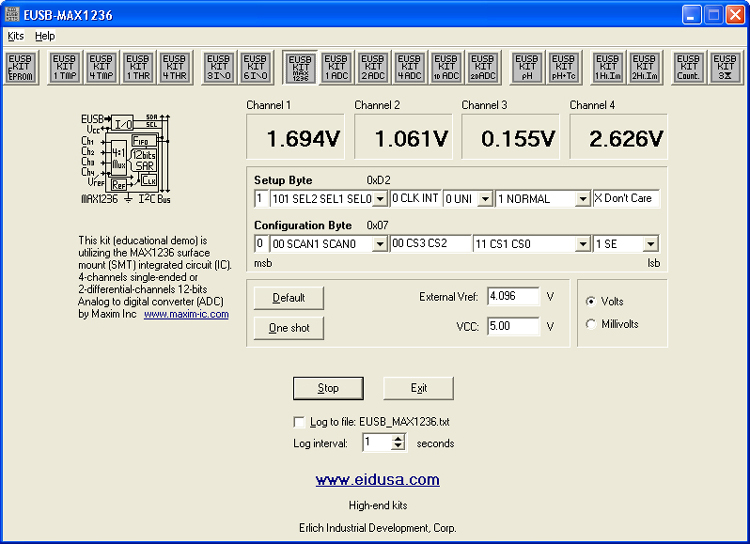Expand the 11 CS1 CS0 dropdown
The image size is (750, 544).
[582, 244]
